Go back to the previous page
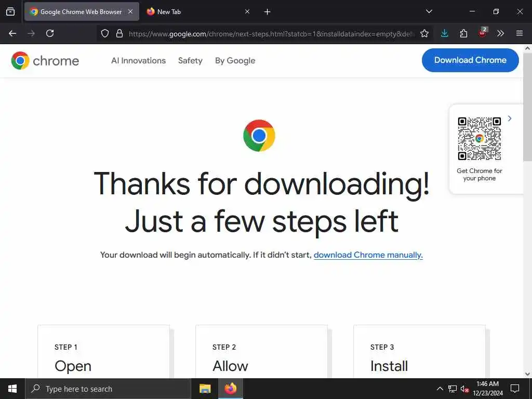Screen dimensions: 532x399 tap(12, 33)
